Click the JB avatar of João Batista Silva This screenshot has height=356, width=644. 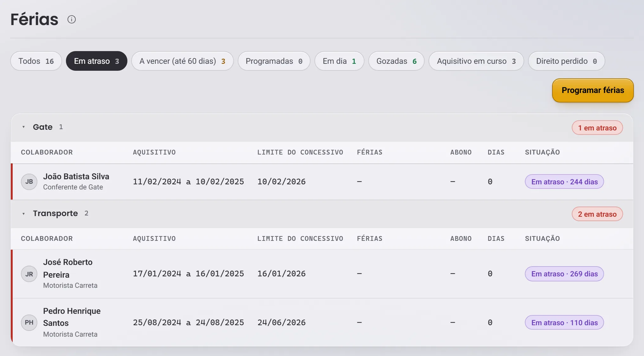(29, 182)
